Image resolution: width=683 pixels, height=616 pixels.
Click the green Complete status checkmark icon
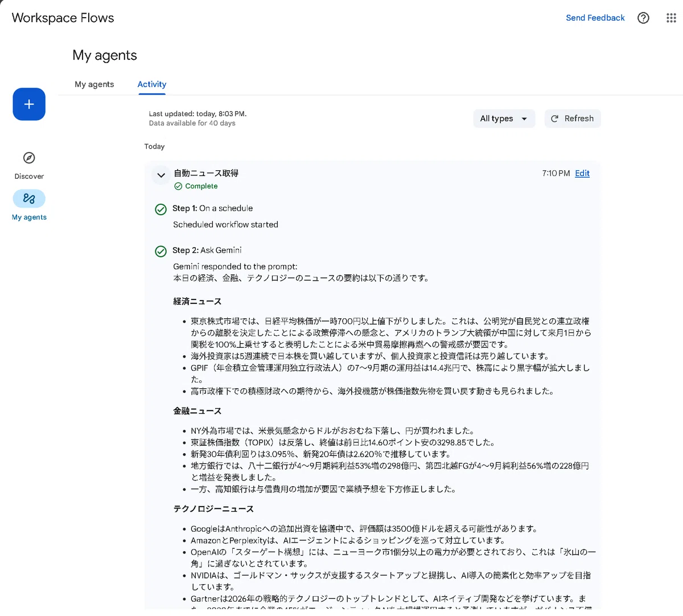178,186
